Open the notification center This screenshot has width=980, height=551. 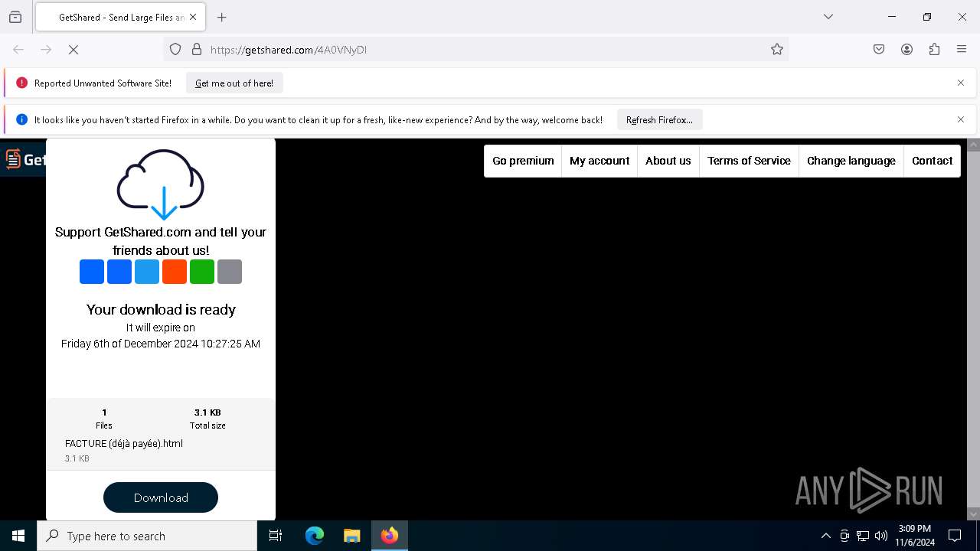pos(955,536)
